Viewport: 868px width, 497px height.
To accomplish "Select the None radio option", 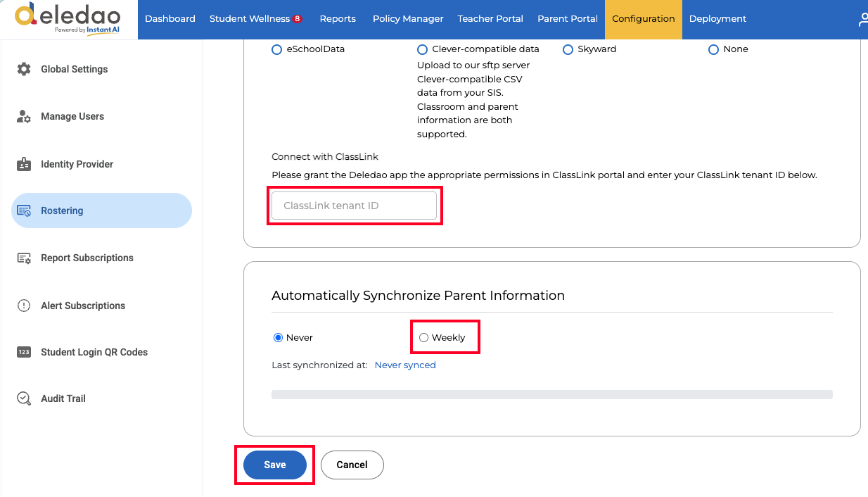I will [713, 49].
